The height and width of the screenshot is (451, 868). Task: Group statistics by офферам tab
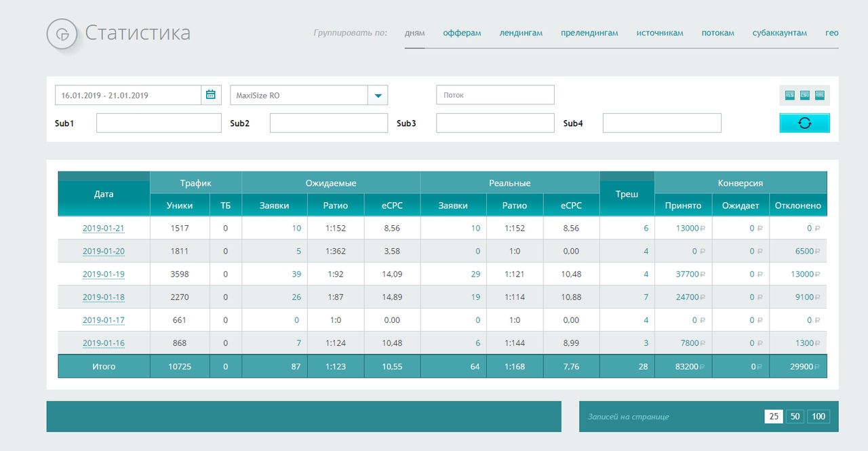[462, 33]
